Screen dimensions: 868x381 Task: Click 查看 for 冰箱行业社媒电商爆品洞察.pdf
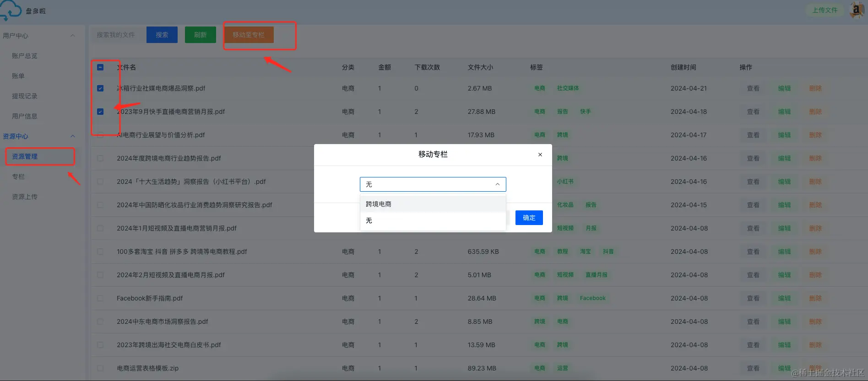coord(753,88)
